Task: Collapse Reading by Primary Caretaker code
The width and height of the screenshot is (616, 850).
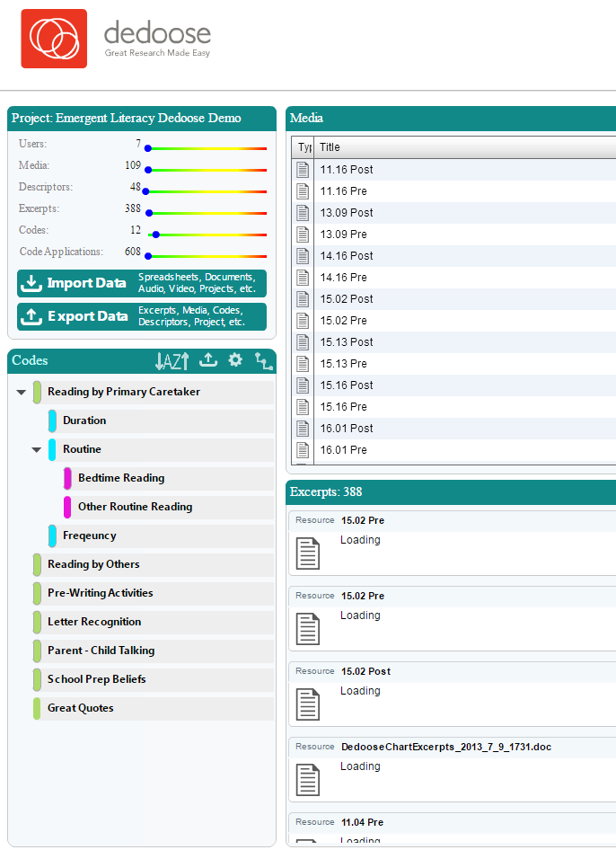Action: coord(22,392)
